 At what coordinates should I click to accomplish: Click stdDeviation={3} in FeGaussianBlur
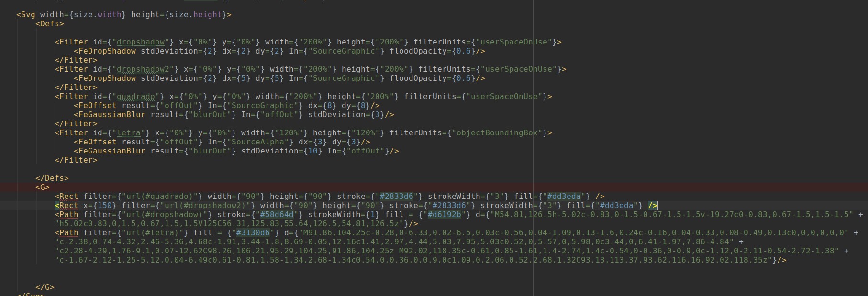point(348,115)
